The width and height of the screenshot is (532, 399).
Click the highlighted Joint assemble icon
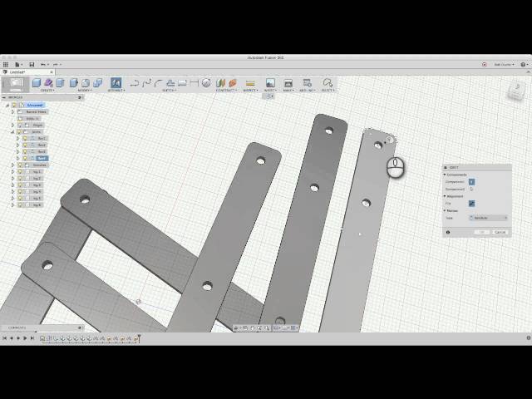pos(116,82)
